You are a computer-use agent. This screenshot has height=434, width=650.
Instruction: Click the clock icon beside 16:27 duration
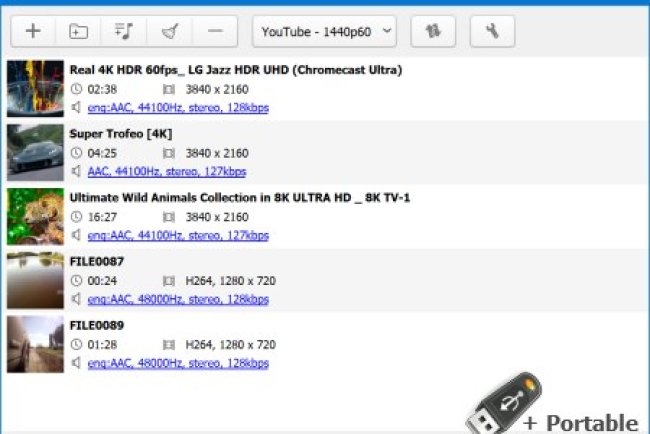pos(76,216)
